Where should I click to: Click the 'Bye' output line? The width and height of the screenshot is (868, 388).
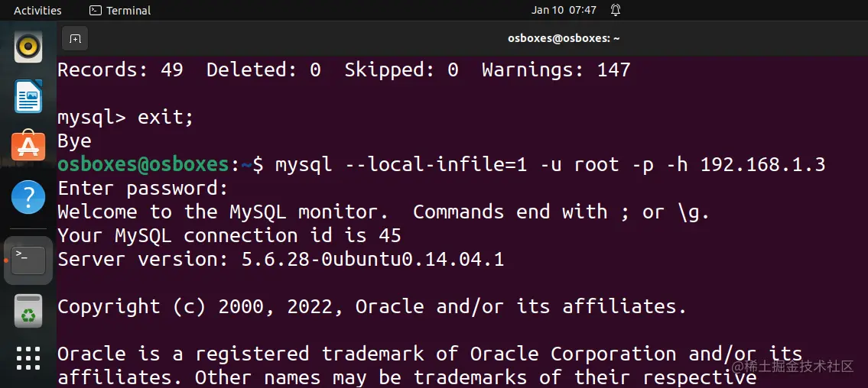pyautogui.click(x=74, y=141)
